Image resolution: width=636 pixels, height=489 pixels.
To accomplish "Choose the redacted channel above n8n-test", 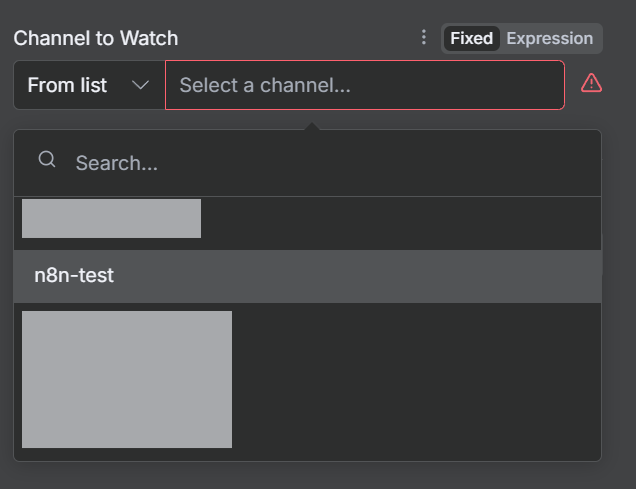I will (111, 218).
